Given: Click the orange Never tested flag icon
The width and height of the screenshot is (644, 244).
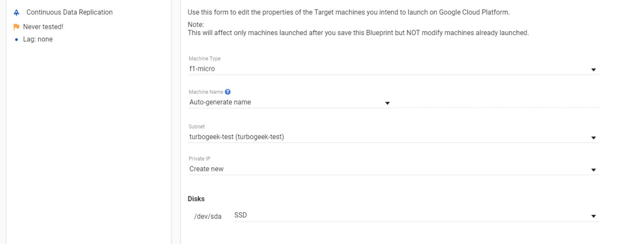Looking at the screenshot, I should 17,27.
